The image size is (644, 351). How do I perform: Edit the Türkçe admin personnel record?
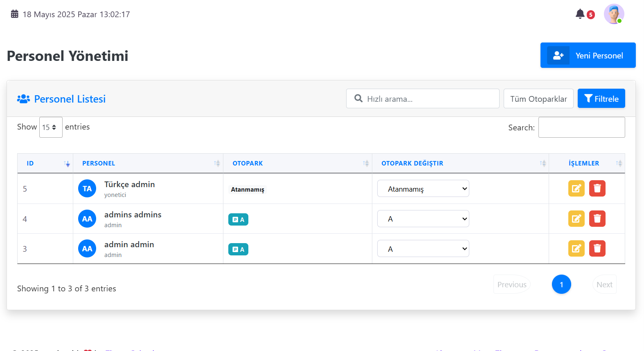pos(576,188)
